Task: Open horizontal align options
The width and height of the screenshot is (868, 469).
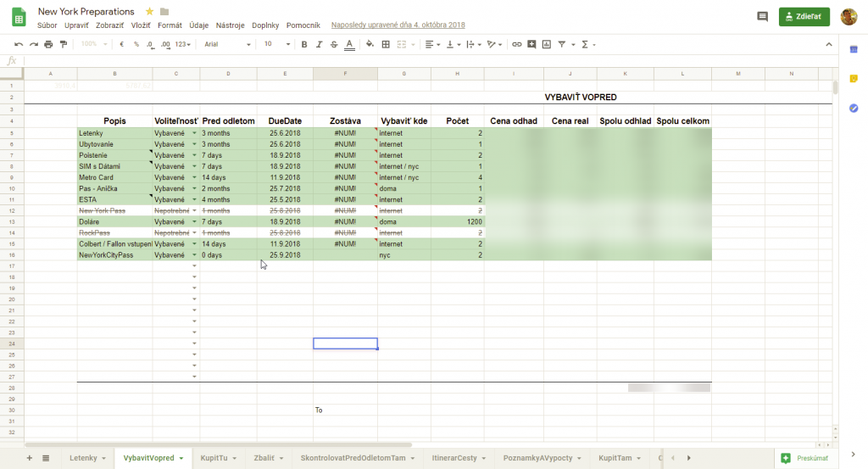Action: 432,44
